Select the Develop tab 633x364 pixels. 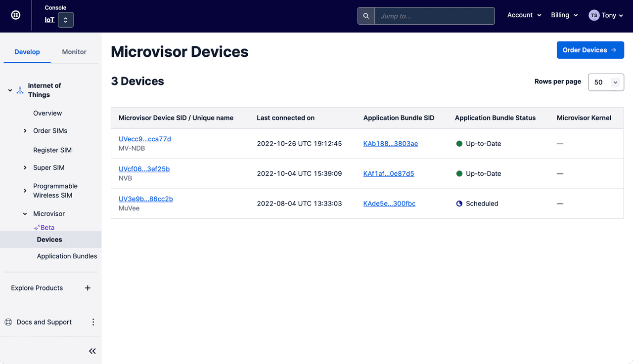coord(27,51)
